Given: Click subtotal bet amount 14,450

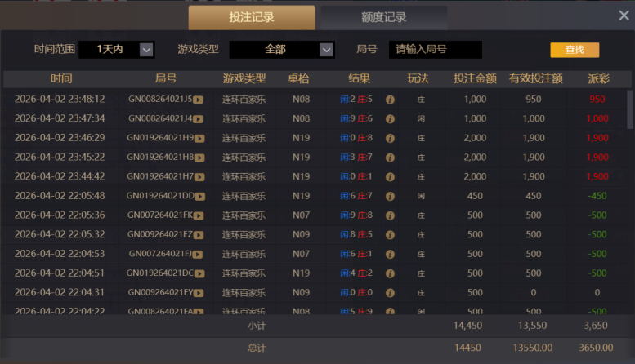Looking at the screenshot, I should 467,326.
